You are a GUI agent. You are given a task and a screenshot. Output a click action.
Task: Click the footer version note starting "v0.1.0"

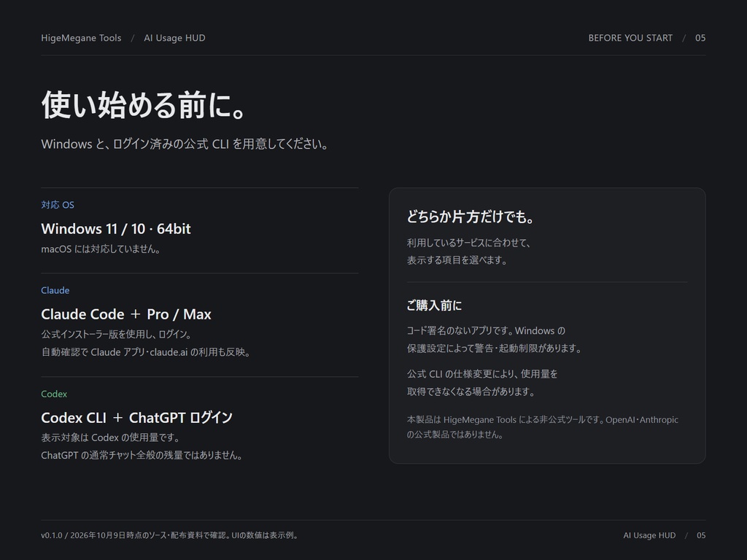pos(170,535)
